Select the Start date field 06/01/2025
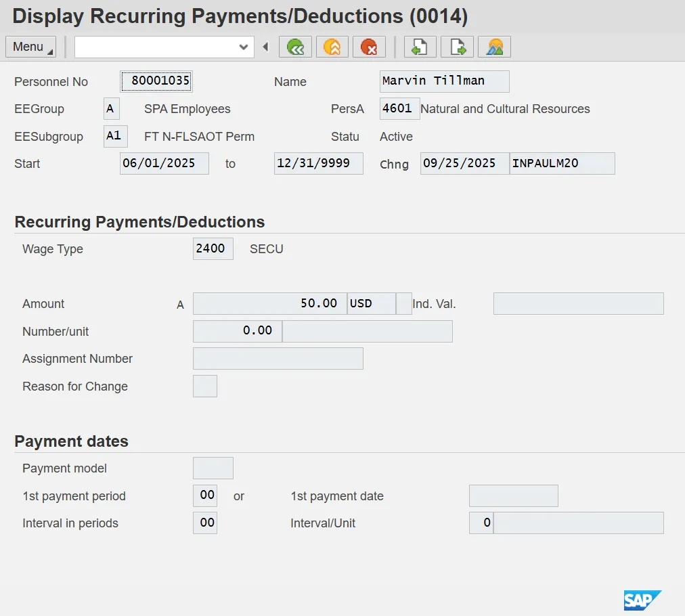The image size is (685, 616). [x=164, y=163]
